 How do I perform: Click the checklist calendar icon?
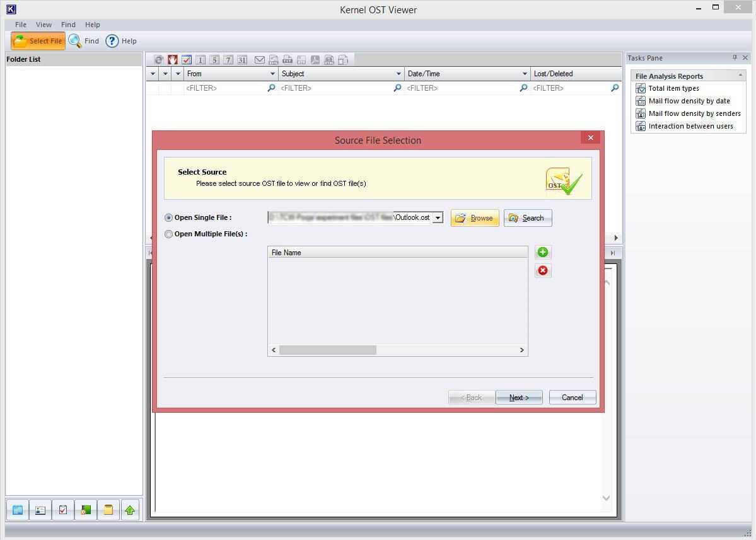pos(187,60)
